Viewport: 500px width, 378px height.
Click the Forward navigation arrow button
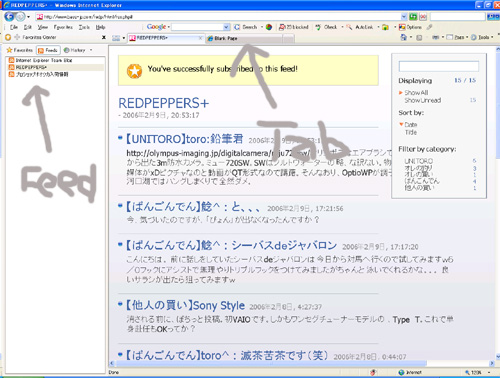pos(20,16)
